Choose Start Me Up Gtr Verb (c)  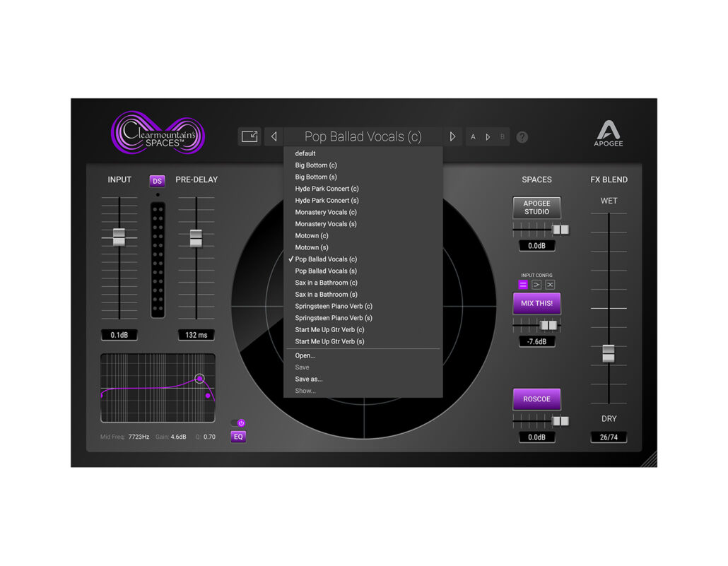(x=363, y=330)
